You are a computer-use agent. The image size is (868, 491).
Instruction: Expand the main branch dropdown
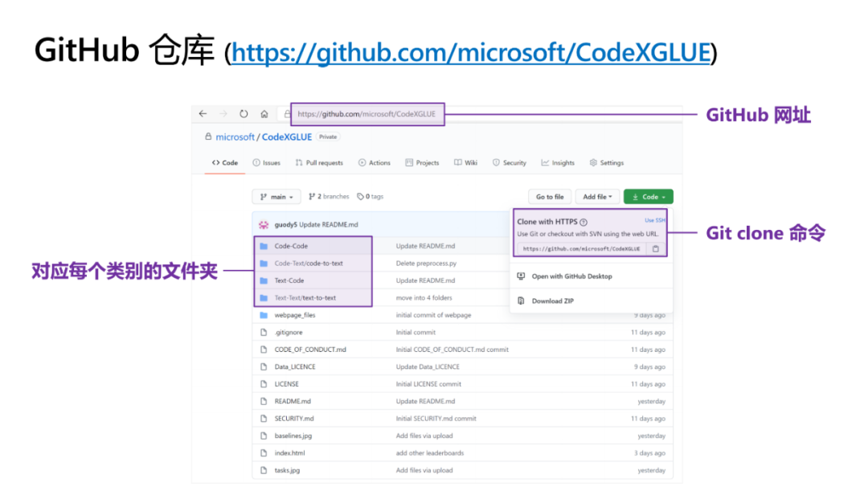[276, 197]
